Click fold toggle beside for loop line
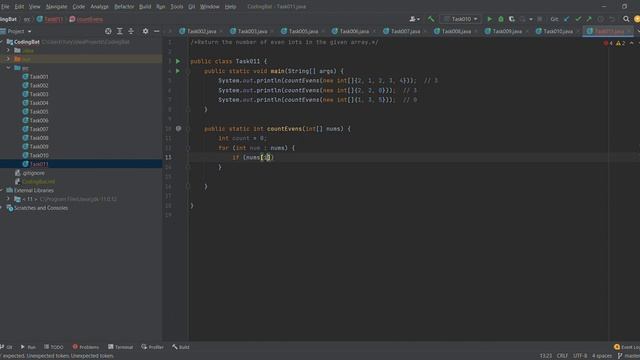This screenshot has height=360, width=640. [x=188, y=148]
